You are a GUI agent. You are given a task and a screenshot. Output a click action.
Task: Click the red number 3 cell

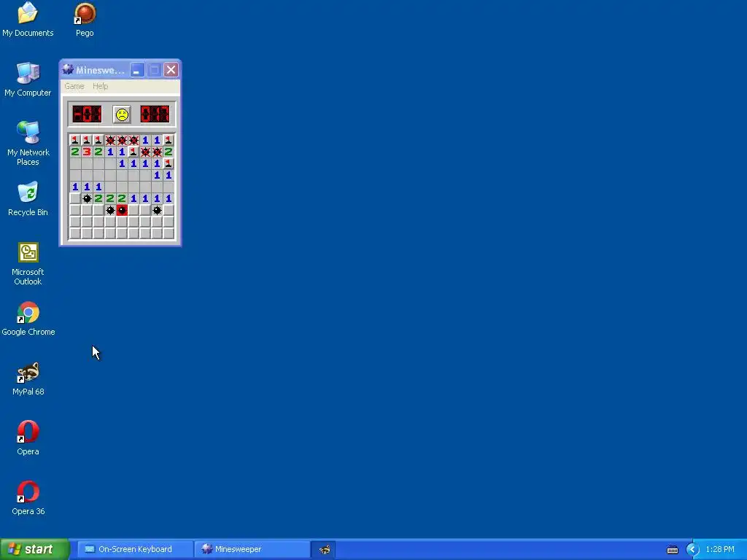[x=87, y=152]
